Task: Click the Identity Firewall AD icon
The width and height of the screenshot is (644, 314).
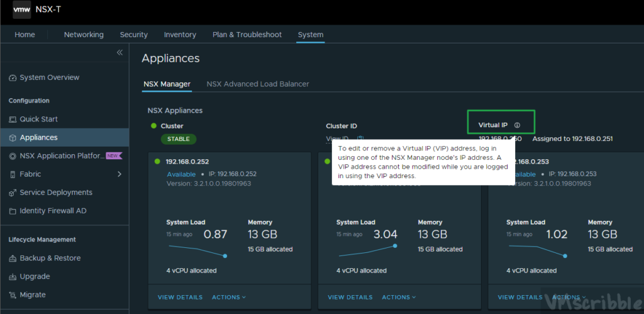Action: tap(13, 211)
